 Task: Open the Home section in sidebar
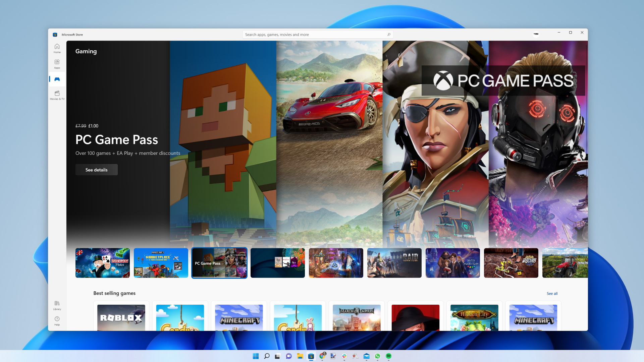click(x=57, y=48)
